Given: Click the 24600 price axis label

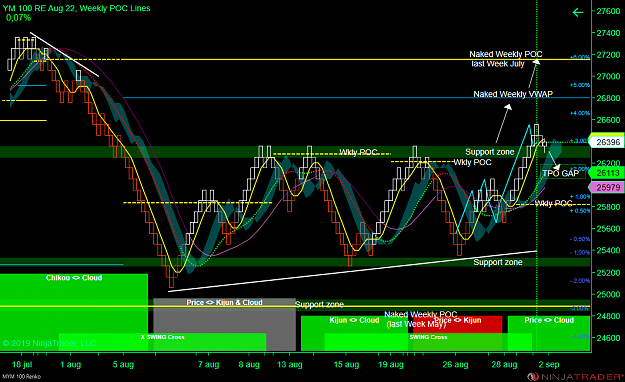Looking at the screenshot, I should [x=608, y=338].
